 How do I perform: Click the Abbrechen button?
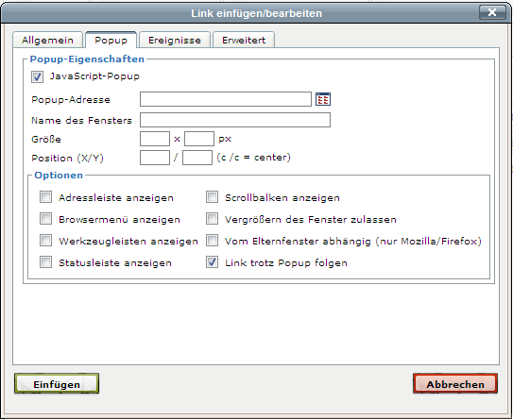pos(455,384)
